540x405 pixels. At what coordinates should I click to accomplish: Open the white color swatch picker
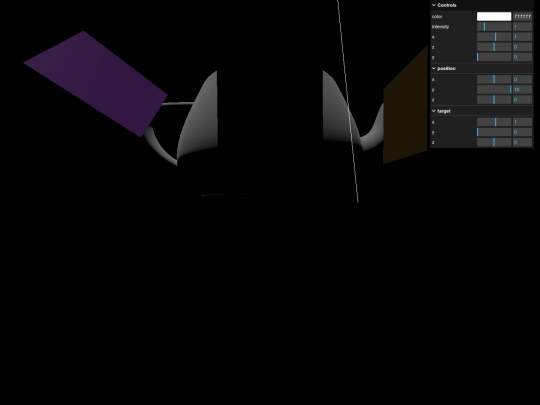[494, 17]
